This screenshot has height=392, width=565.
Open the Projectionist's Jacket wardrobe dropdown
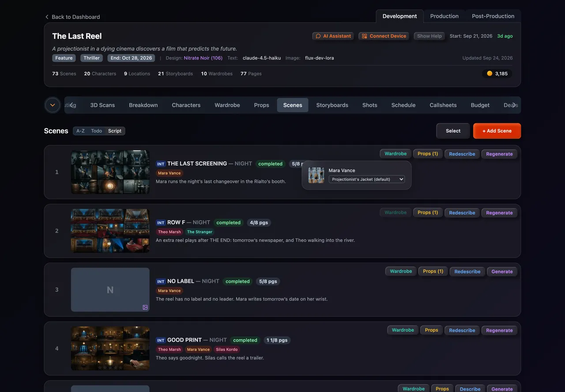367,179
